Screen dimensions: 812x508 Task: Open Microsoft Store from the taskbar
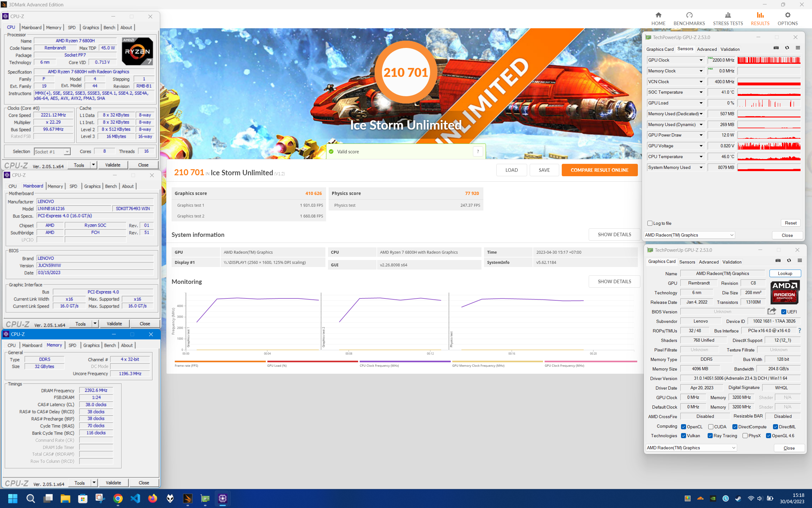pos(82,498)
